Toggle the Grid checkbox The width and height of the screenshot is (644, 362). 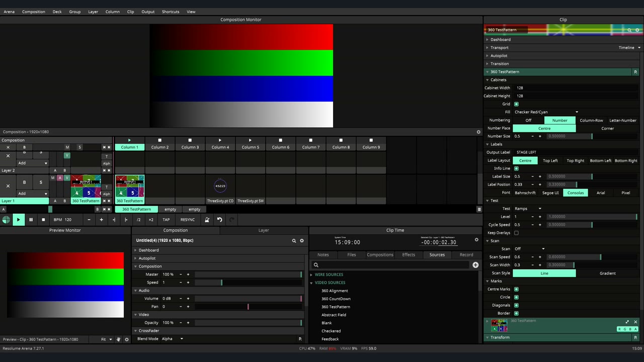pos(516,104)
